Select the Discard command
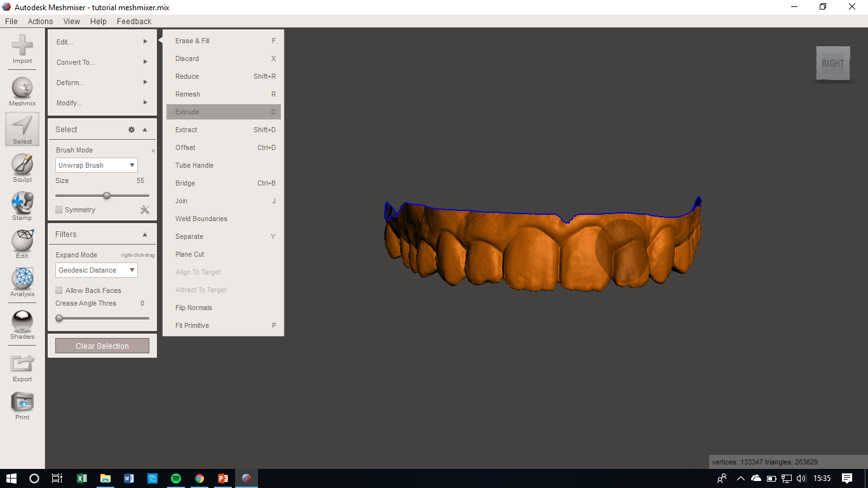 (x=224, y=58)
